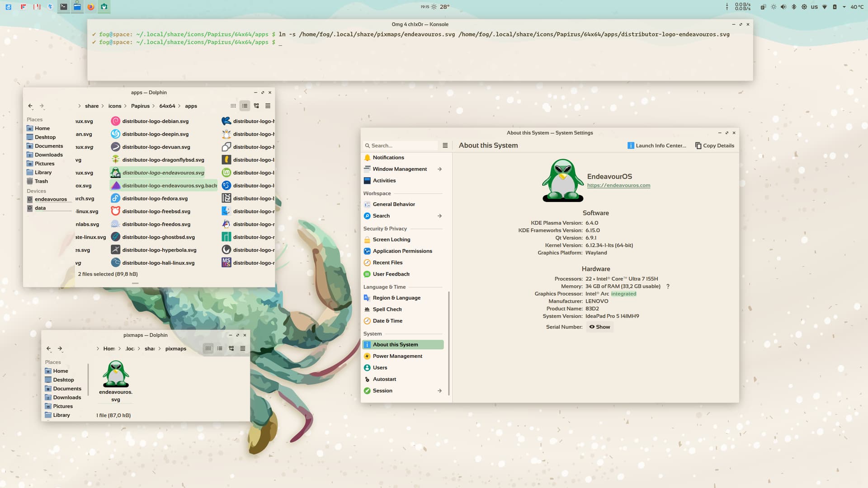Screen dimensions: 868x488
Task: Select distributor-logo-fedora.svg file
Action: [x=155, y=198]
